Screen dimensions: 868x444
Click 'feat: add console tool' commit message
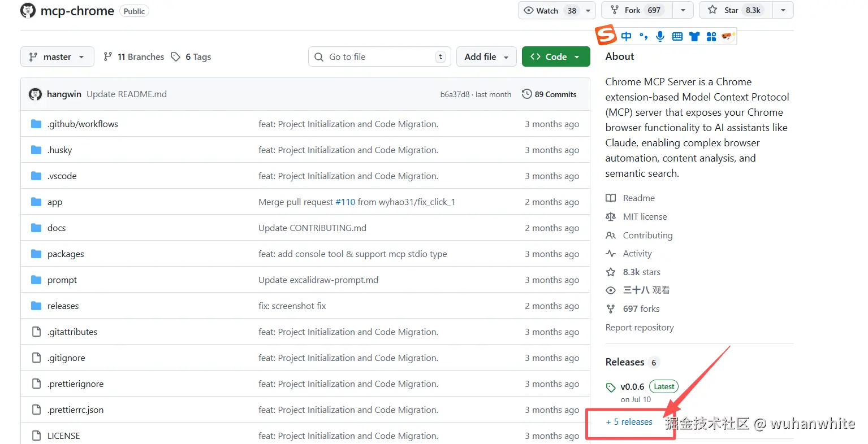tap(353, 254)
